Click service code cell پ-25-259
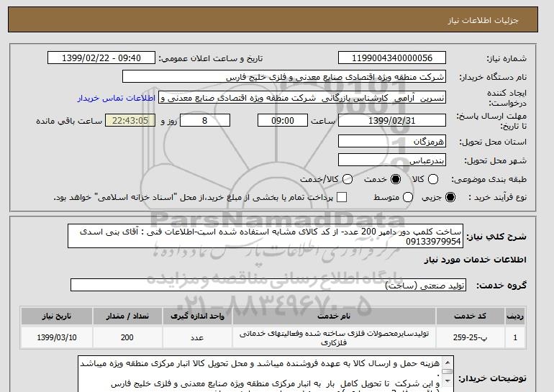Screen dimensions: 554x392 pos(471,337)
